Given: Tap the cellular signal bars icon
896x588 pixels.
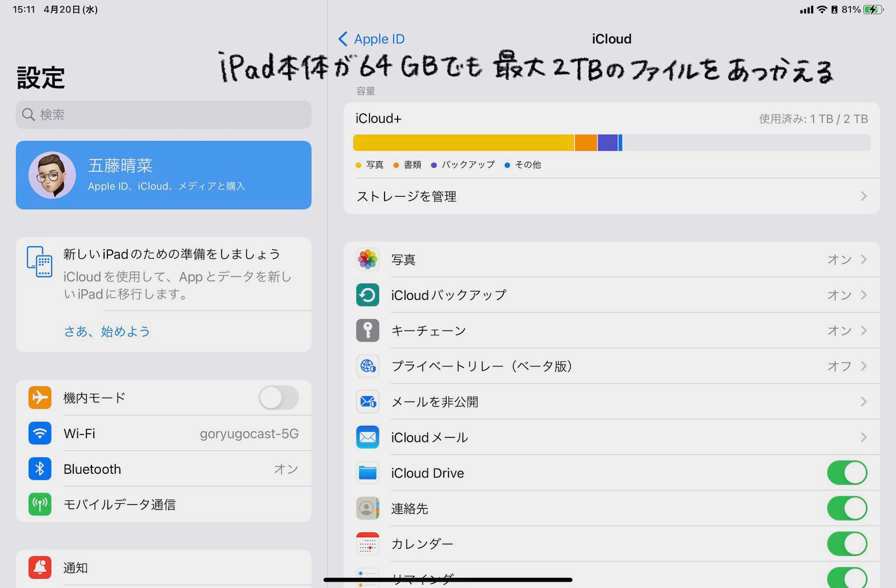Looking at the screenshot, I should 806,10.
